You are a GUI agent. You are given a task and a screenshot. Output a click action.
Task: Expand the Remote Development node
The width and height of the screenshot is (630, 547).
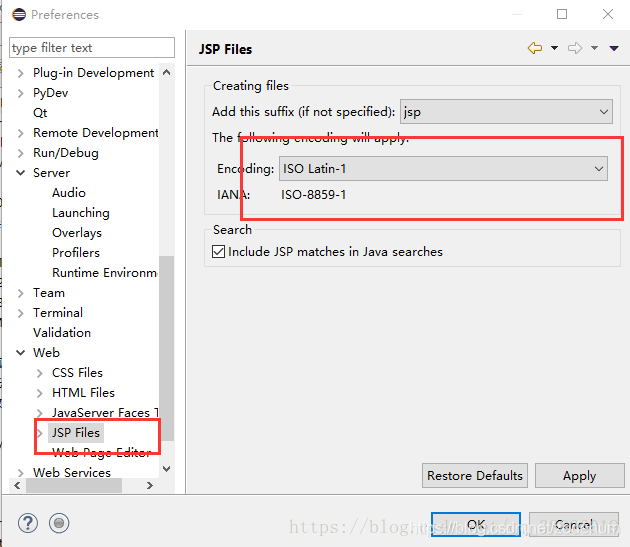point(21,133)
